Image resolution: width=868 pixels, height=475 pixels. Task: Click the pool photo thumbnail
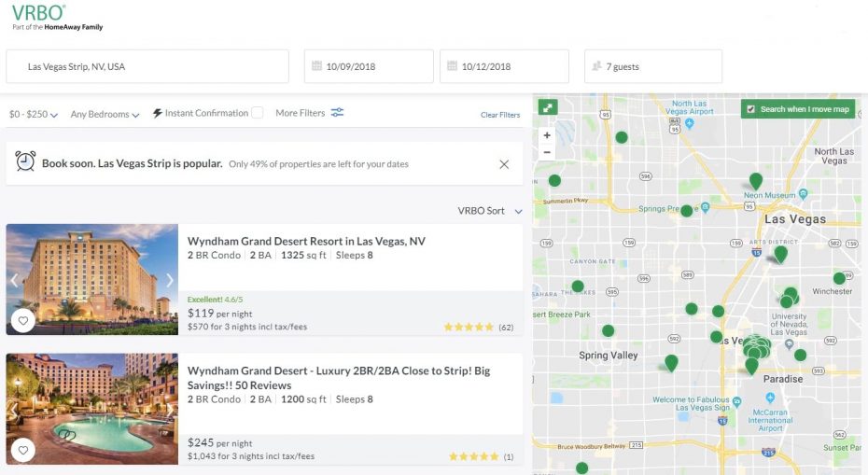tap(91, 409)
